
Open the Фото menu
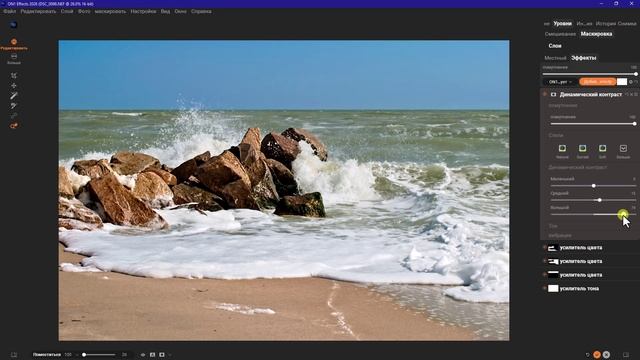click(84, 11)
